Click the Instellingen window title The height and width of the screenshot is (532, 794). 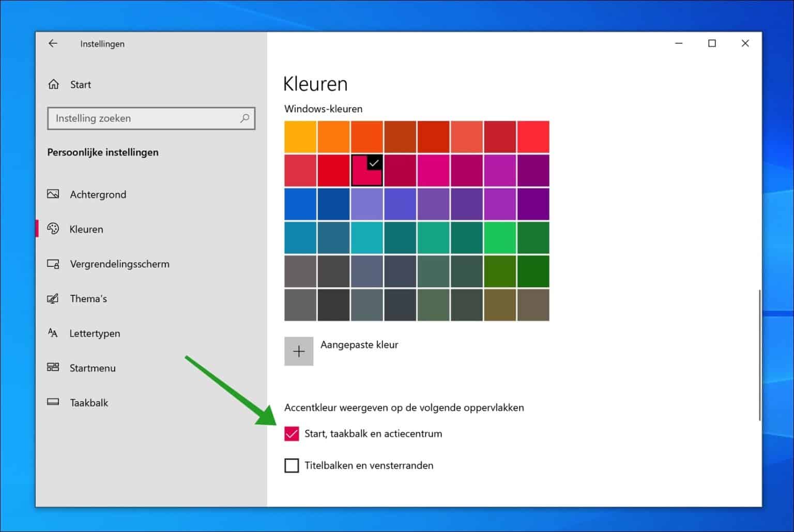[102, 44]
